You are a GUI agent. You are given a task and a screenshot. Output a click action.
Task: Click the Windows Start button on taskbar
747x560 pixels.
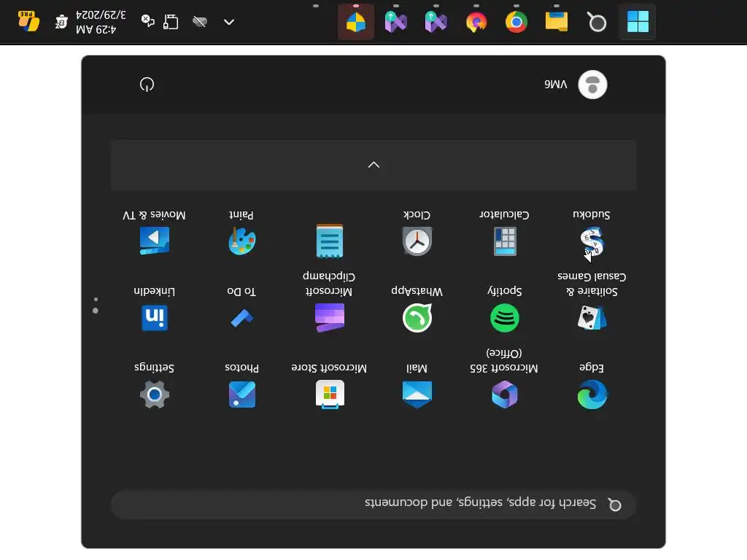coord(638,22)
